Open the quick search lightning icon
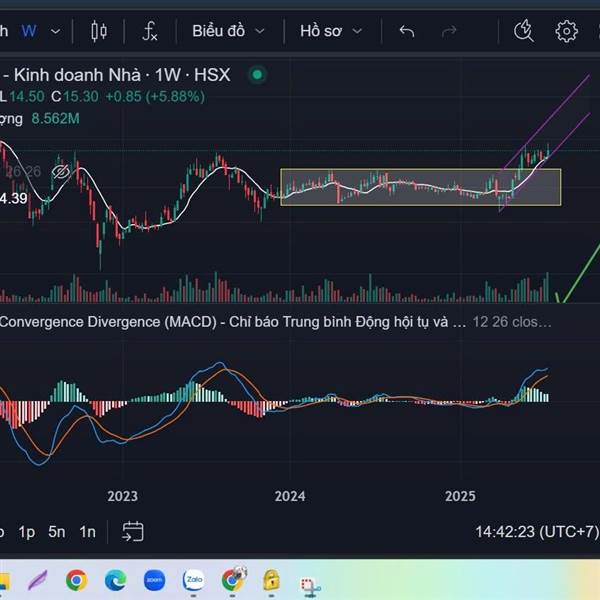600x600 pixels. [523, 31]
